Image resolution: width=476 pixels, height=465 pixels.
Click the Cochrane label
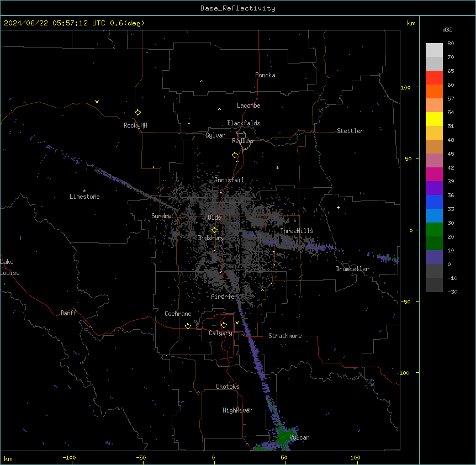(178, 314)
